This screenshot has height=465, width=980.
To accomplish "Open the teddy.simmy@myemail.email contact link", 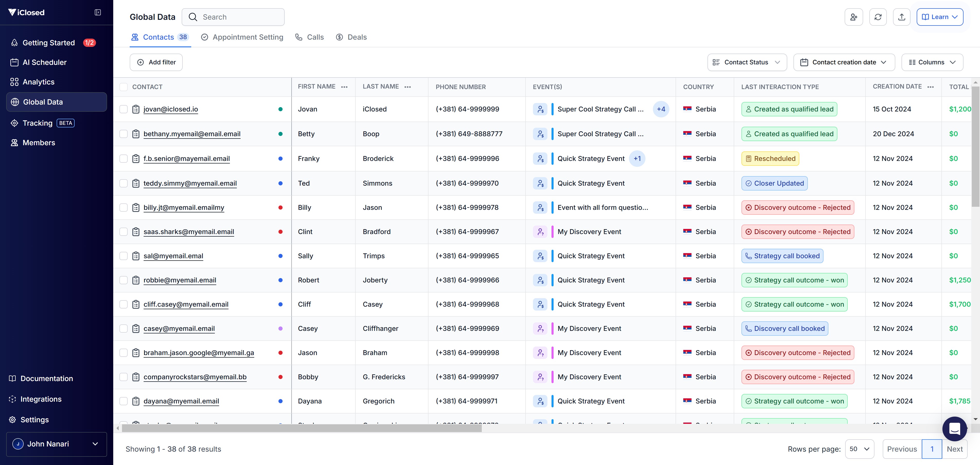I will point(190,183).
